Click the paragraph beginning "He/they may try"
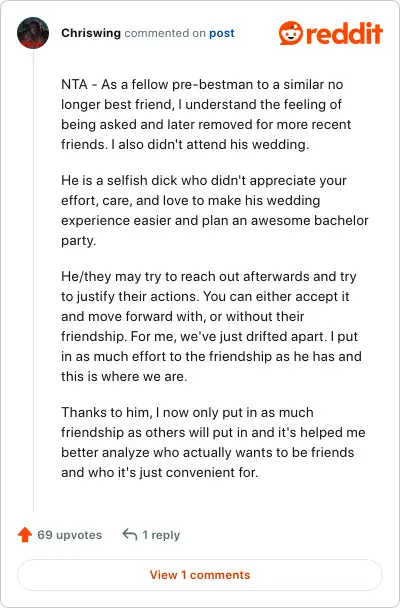The height and width of the screenshot is (608, 400). tap(211, 326)
